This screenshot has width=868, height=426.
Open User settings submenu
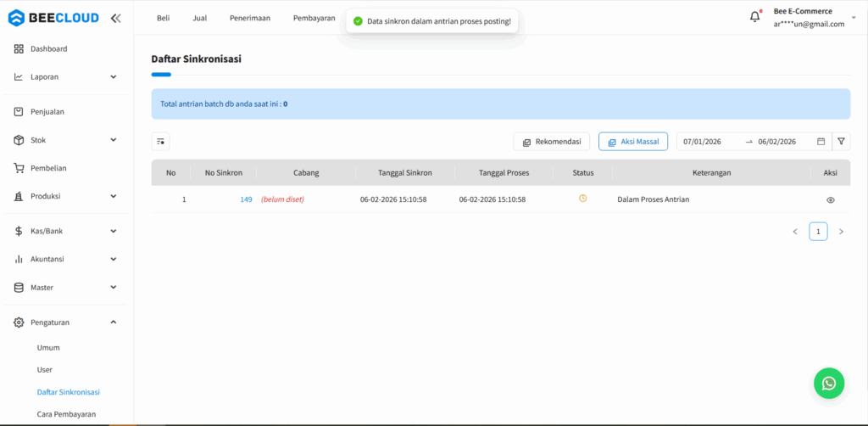(x=45, y=369)
